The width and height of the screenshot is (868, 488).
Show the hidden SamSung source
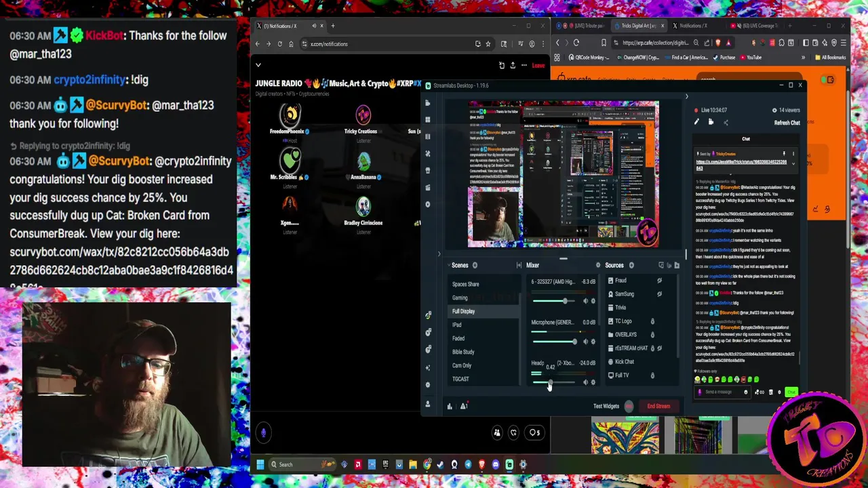pos(659,294)
